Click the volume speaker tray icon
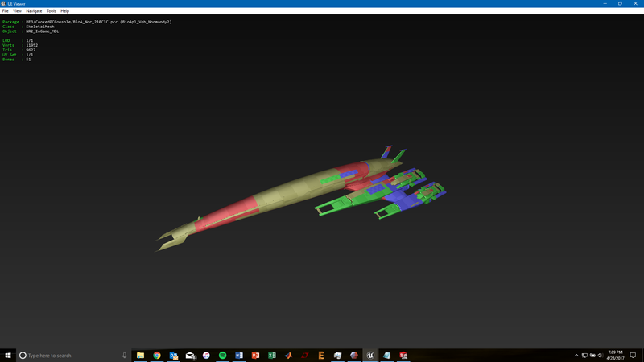This screenshot has width=644, height=362. [601, 356]
